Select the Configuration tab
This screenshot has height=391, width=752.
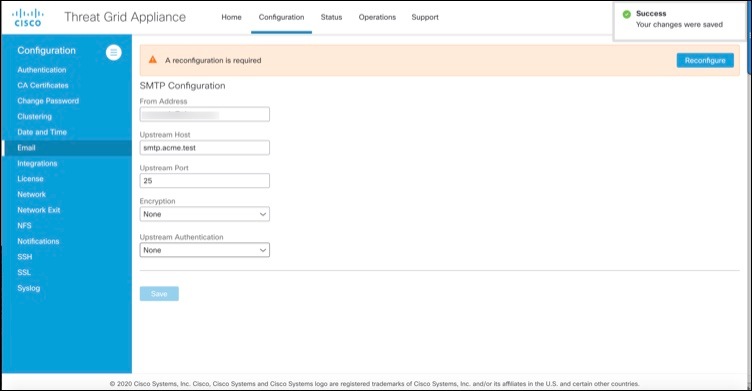pos(282,17)
